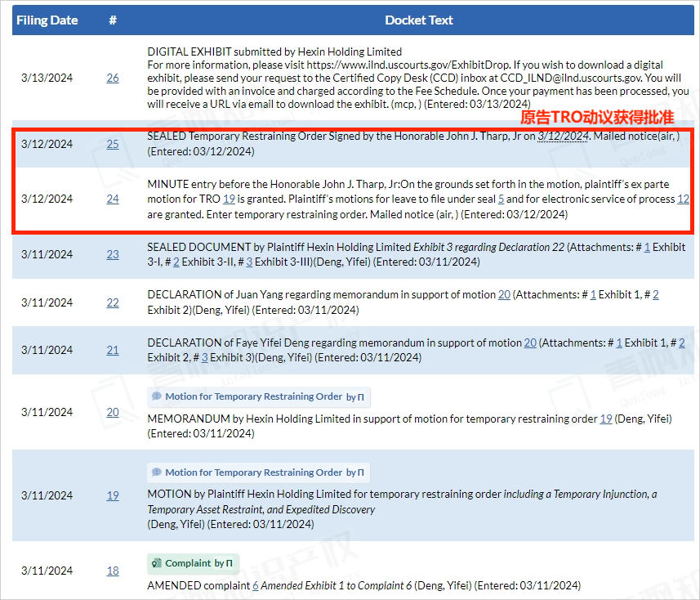Click the filing date cell for entry 22
Screen dimensions: 700x600
point(47,303)
